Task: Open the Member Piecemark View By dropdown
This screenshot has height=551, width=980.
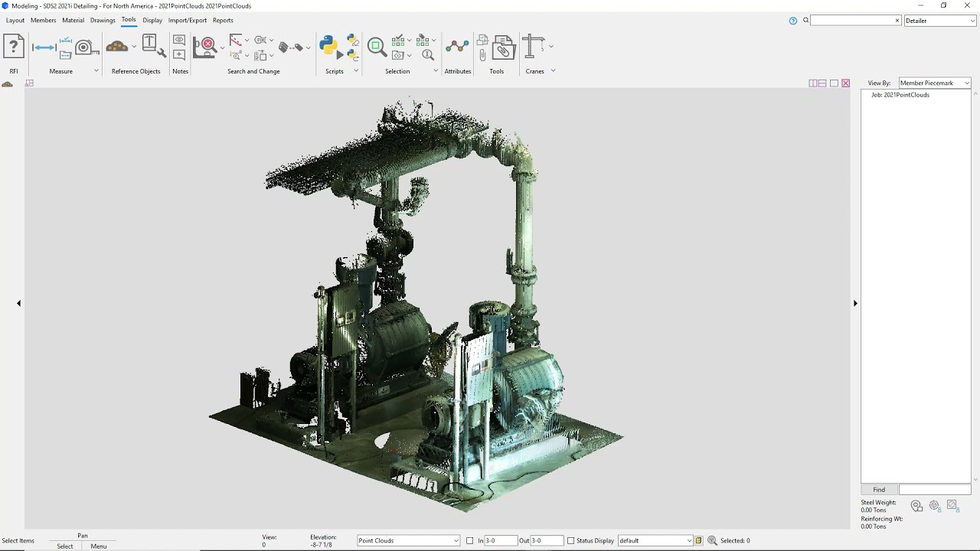Action: point(934,83)
